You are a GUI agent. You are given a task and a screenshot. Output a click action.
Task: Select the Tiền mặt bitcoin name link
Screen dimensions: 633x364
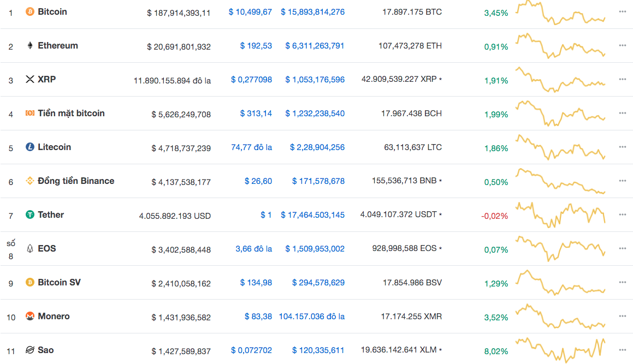[x=71, y=114]
